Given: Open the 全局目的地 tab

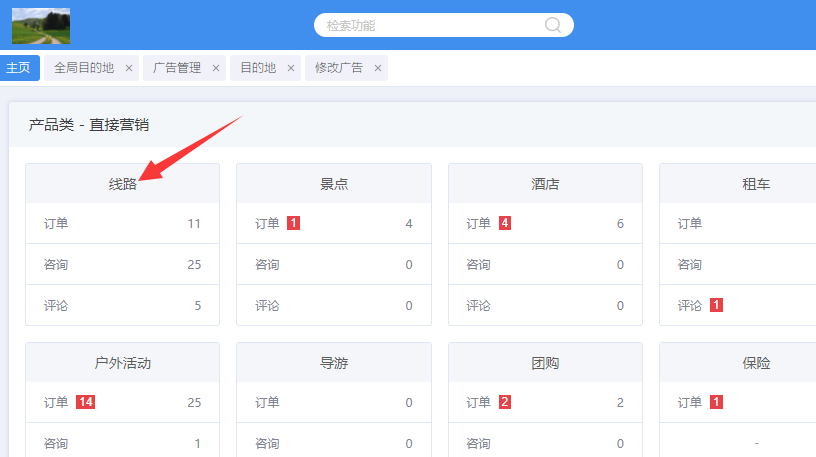Looking at the screenshot, I should [x=83, y=68].
